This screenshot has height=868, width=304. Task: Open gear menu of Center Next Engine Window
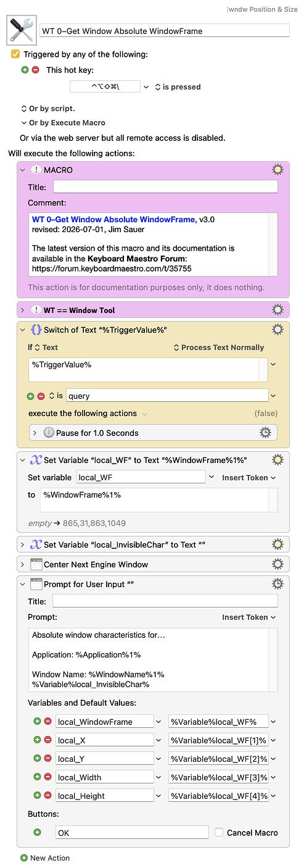tap(277, 564)
